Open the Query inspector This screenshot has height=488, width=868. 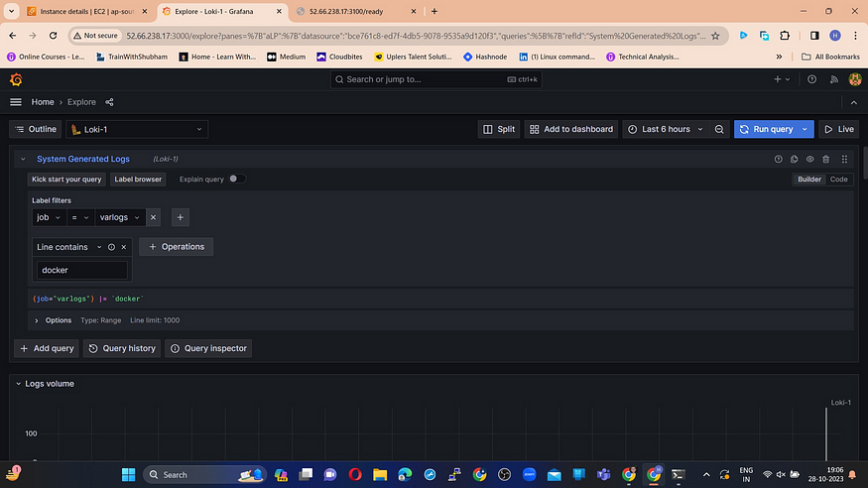click(x=208, y=348)
